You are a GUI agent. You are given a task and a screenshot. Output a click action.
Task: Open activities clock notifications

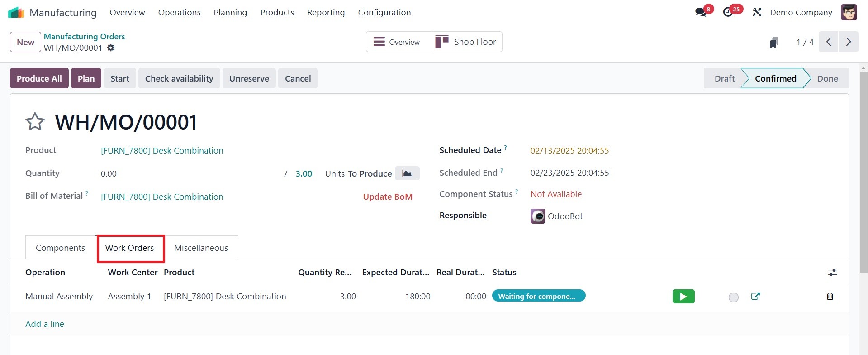(728, 12)
